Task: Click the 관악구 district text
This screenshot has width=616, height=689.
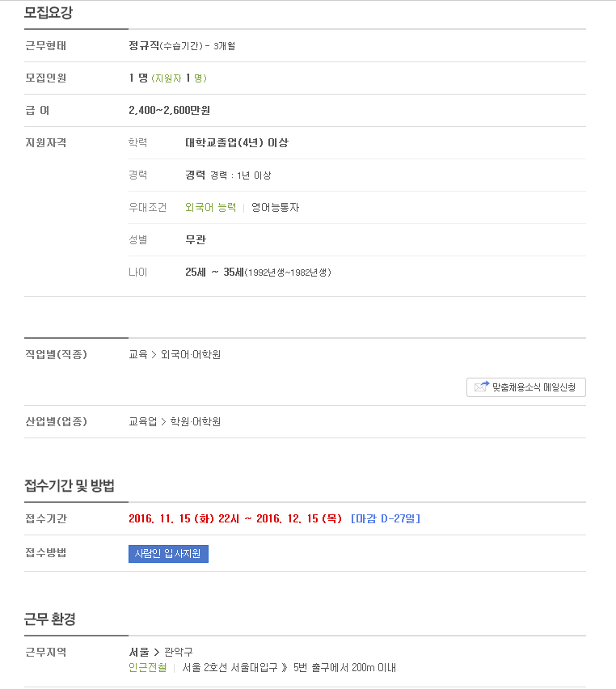Action: [179, 652]
